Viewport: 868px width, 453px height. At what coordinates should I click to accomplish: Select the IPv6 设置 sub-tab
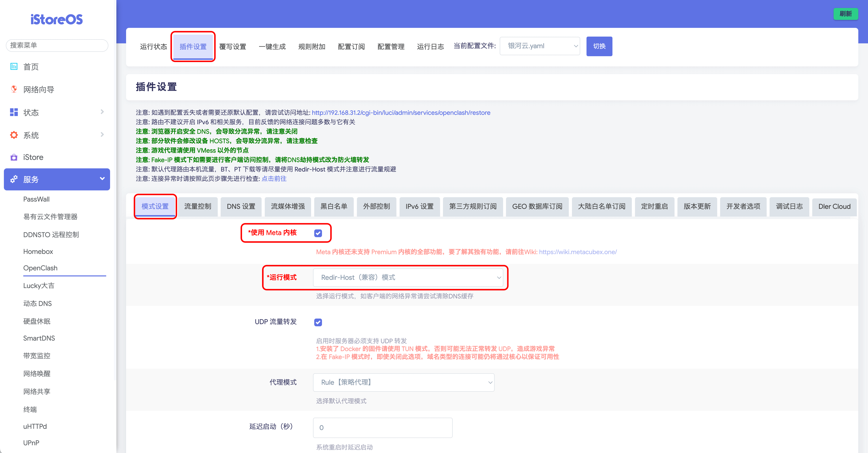point(419,206)
